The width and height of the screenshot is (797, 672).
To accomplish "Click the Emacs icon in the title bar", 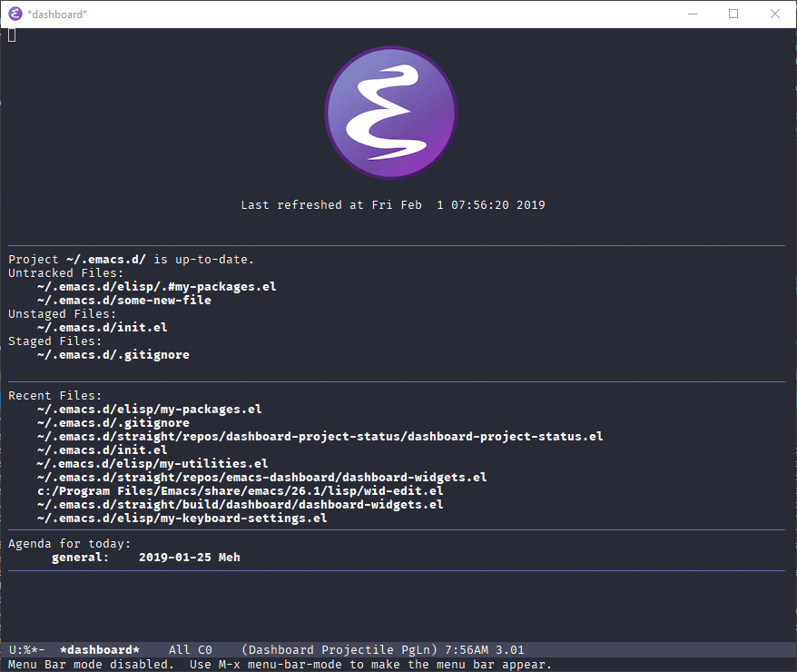I will pyautogui.click(x=15, y=14).
